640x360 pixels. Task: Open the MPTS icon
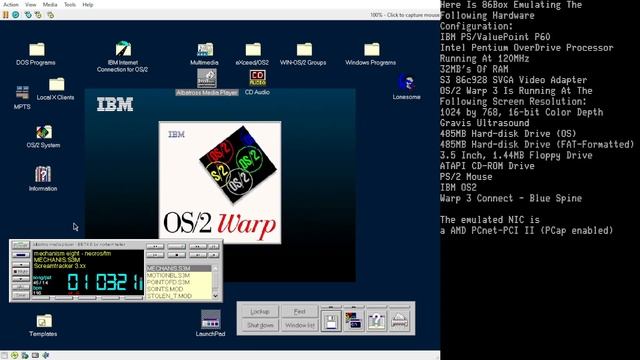point(22,93)
